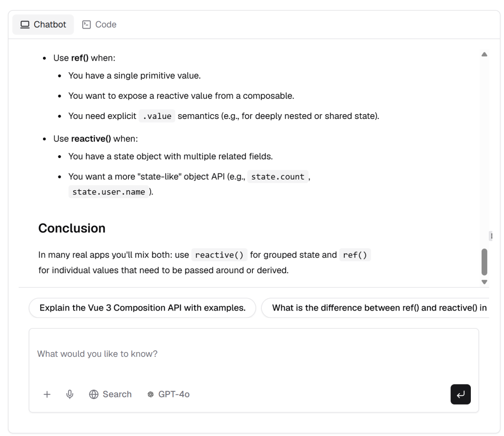Send message with the black enter button
Screen dimensions: 504x436
click(x=460, y=394)
